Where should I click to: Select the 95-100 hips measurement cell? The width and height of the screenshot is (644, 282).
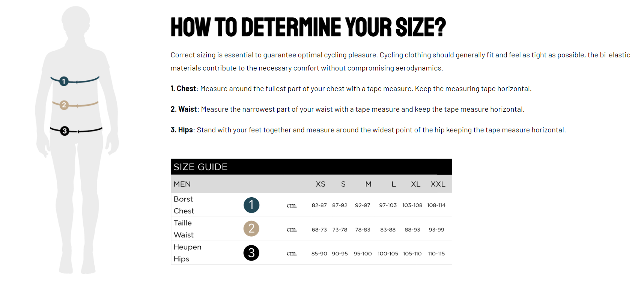click(363, 254)
